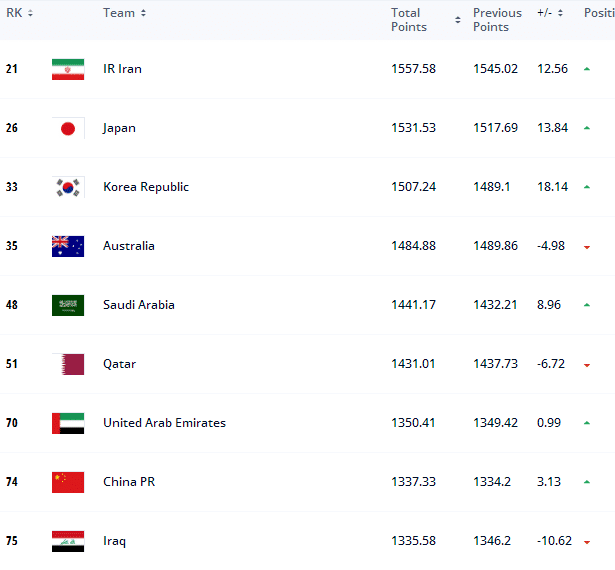The width and height of the screenshot is (615, 570).
Task: Click Iran's green up position arrow
Action: [x=587, y=69]
